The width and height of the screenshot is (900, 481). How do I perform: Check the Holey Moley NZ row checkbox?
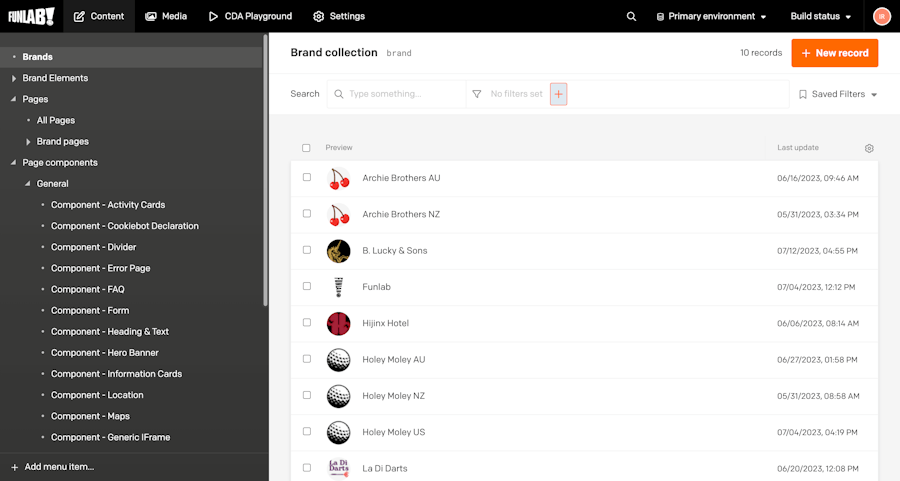(x=307, y=395)
